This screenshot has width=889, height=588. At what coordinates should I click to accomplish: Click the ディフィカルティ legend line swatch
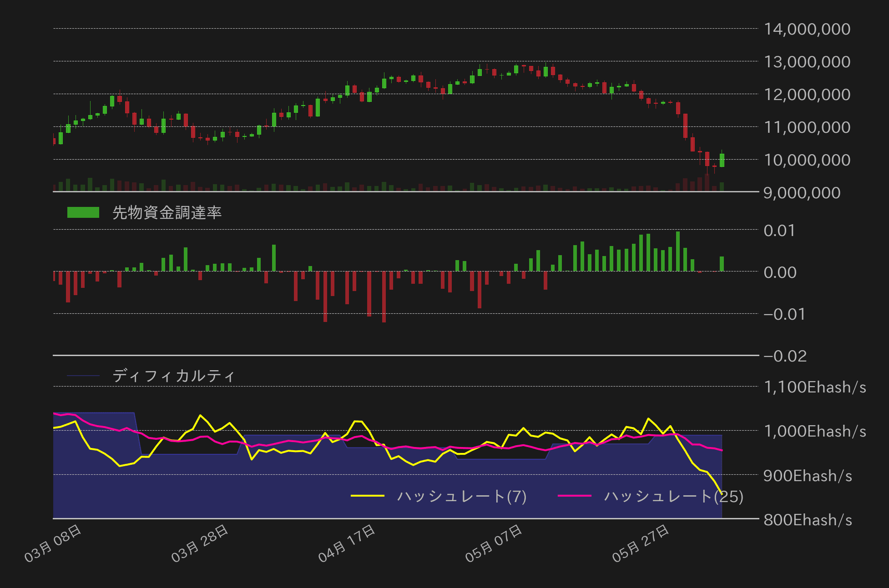(83, 376)
